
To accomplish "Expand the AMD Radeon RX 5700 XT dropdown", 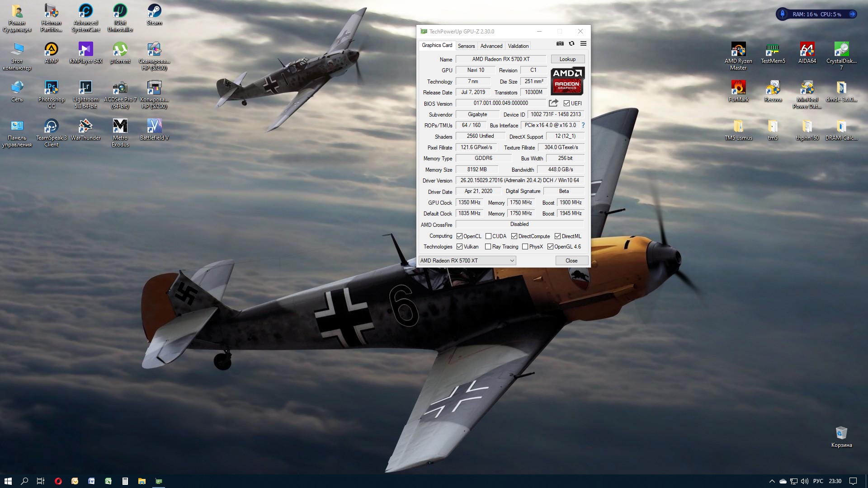I will click(512, 261).
